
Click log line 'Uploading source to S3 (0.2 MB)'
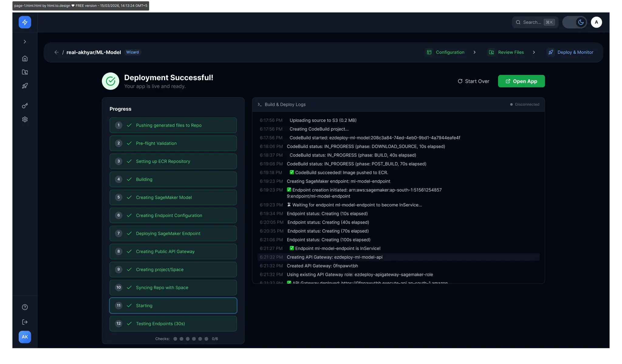[323, 120]
